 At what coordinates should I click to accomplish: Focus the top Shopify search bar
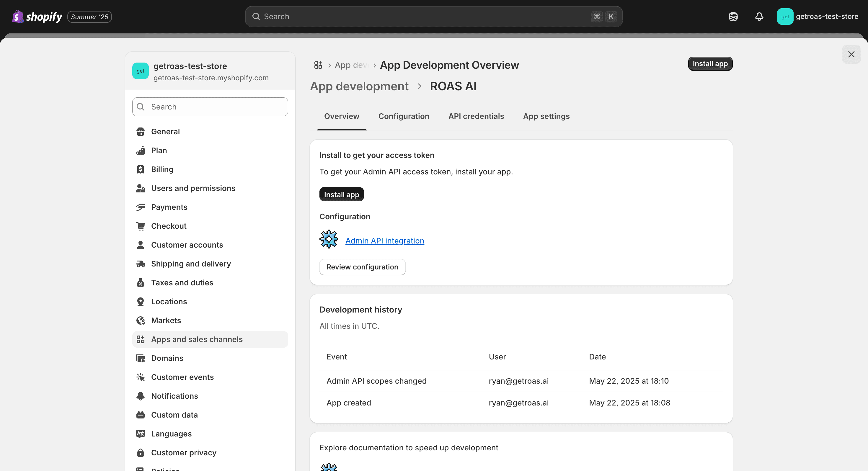[x=434, y=17]
